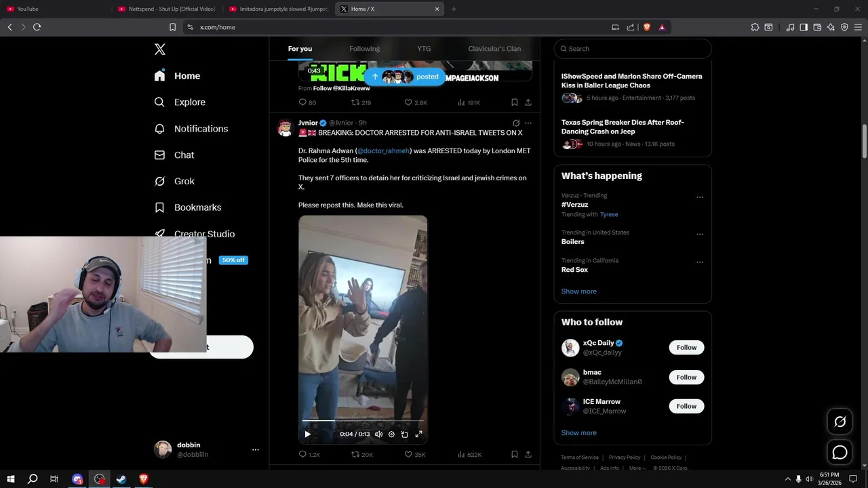The height and width of the screenshot is (488, 868).
Task: Open the browser extensions puzzle icon
Action: pyautogui.click(x=755, y=27)
